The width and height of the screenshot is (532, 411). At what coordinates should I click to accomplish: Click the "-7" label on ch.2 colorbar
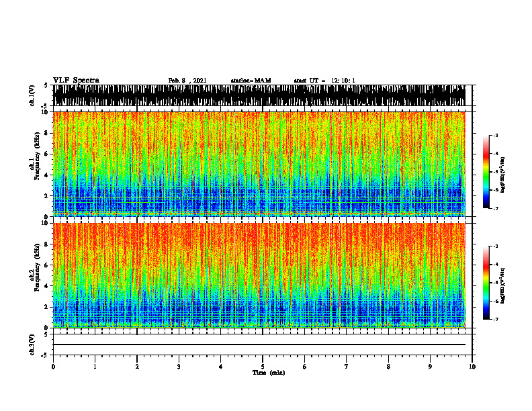495,319
